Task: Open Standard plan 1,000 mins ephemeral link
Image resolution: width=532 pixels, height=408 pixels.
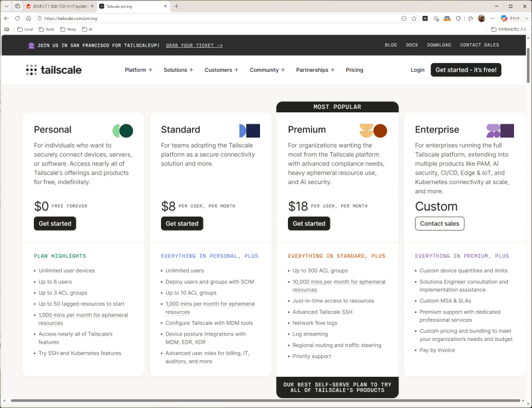Action: pyautogui.click(x=210, y=308)
